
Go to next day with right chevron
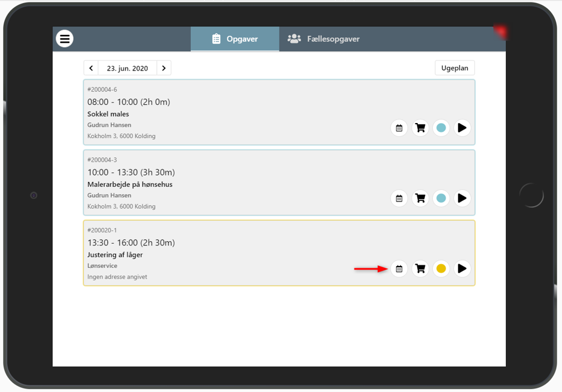click(x=164, y=68)
